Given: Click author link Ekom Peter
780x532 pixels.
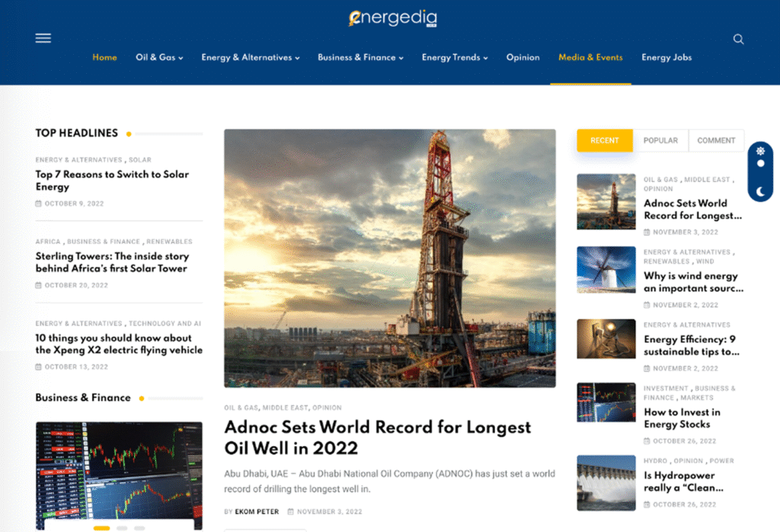Looking at the screenshot, I should coord(257,511).
